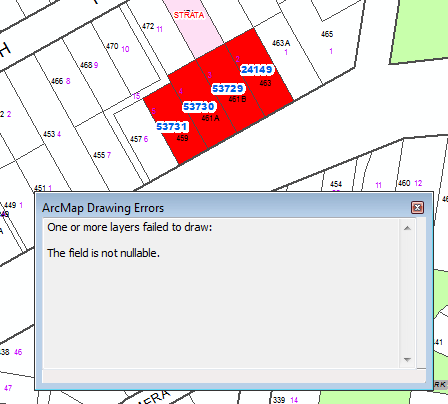The height and width of the screenshot is (404, 448).
Task: Click lot number 15 in magenta
Action: tap(136, 96)
